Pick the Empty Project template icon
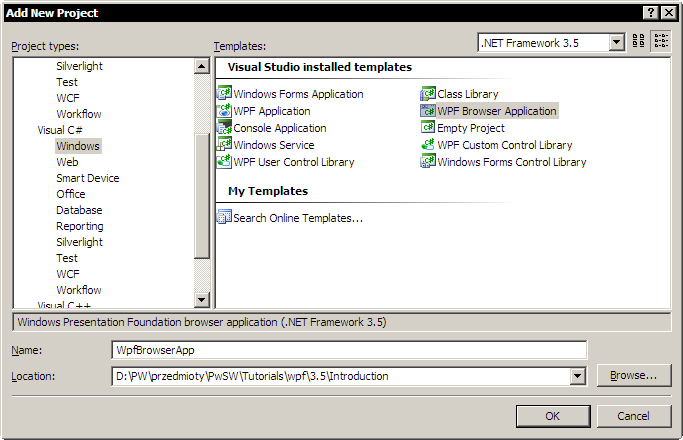This screenshot has height=440, width=683. click(x=428, y=127)
